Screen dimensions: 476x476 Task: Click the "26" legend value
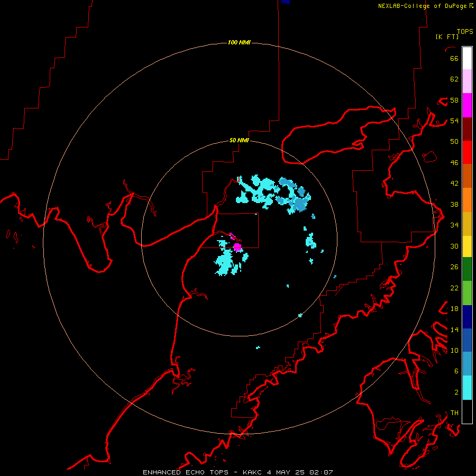pos(454,267)
